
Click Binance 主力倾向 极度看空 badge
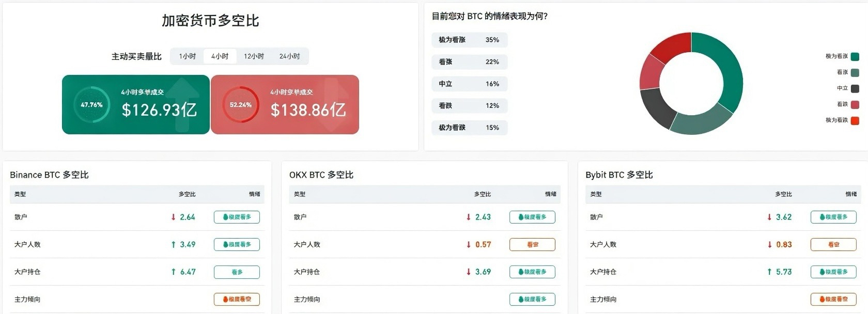click(x=237, y=300)
